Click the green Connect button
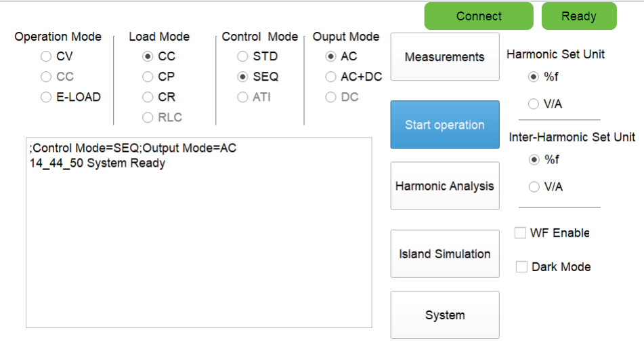This screenshot has width=644, height=341. click(479, 16)
